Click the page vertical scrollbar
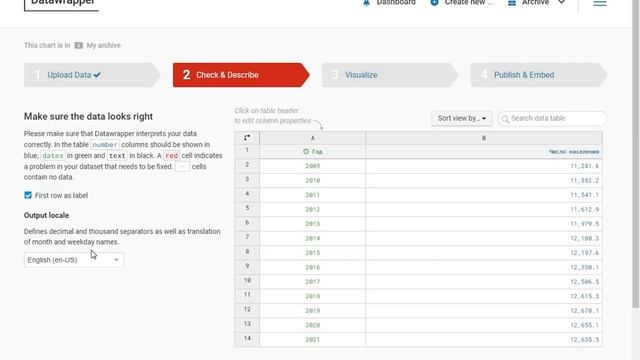This screenshot has width=640, height=360. pos(636,155)
